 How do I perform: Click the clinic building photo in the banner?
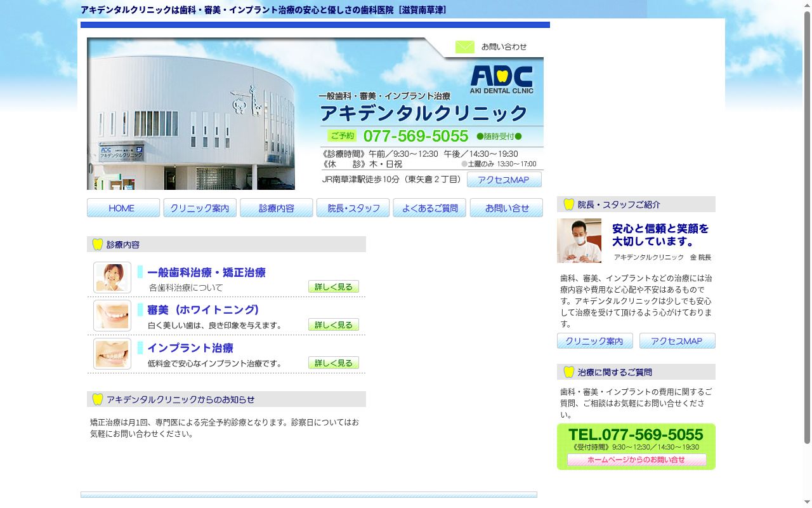pyautogui.click(x=191, y=114)
